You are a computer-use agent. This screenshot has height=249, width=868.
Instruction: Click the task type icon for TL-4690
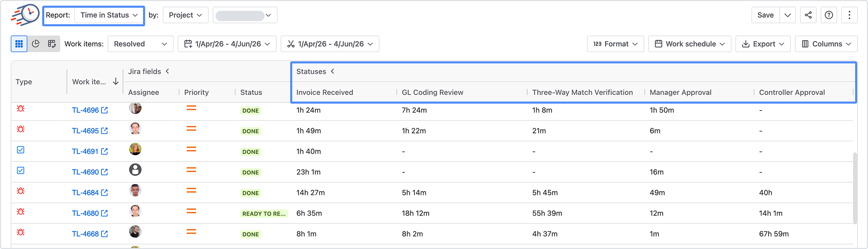pyautogui.click(x=21, y=170)
